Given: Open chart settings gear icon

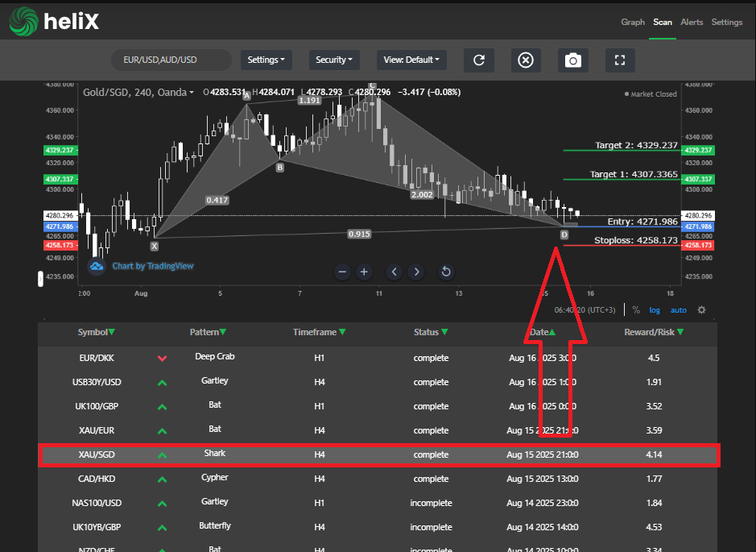Looking at the screenshot, I should [x=701, y=310].
